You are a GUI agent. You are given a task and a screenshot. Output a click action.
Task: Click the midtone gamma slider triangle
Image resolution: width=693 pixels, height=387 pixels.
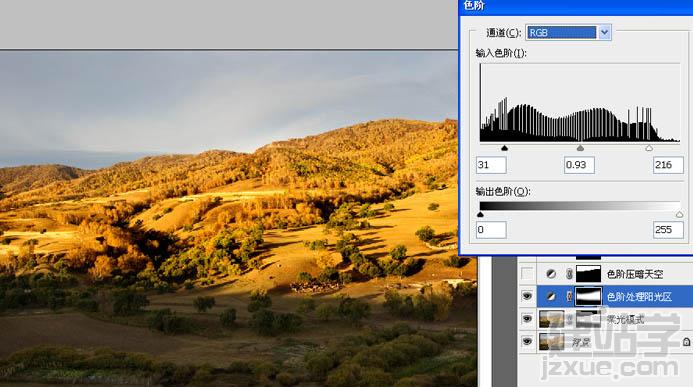[580, 148]
